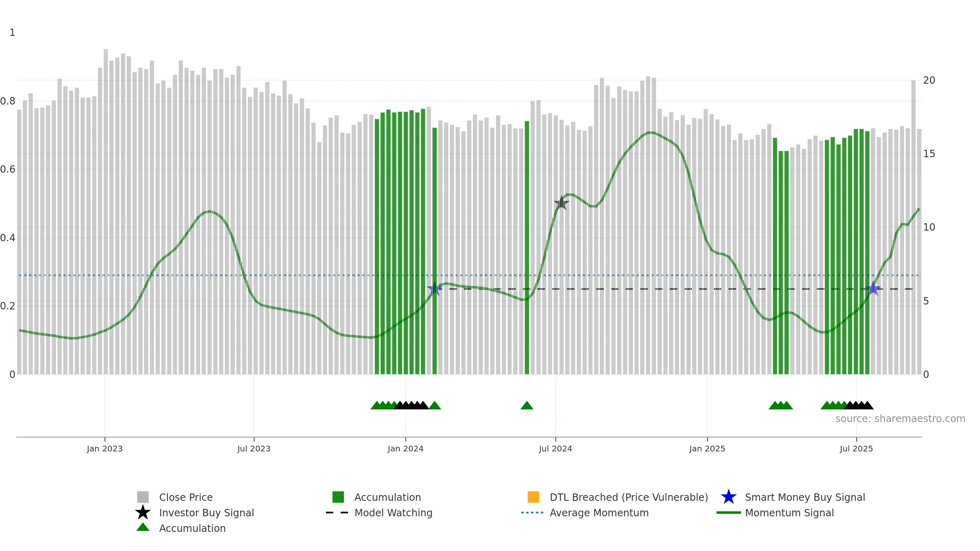
Task: Click the gray investor buy star near Jul 2024
Action: click(x=561, y=203)
